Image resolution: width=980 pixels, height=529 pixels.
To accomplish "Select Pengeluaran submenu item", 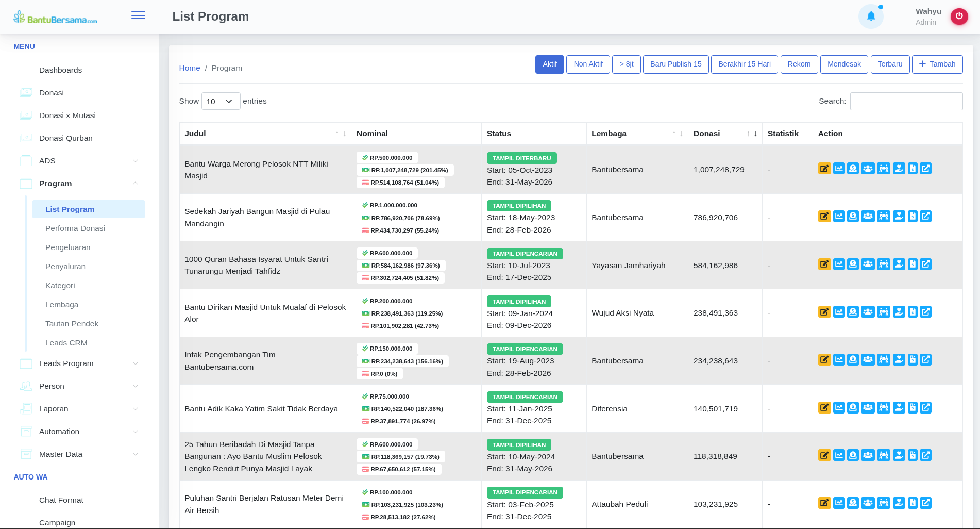I will (x=68, y=247).
